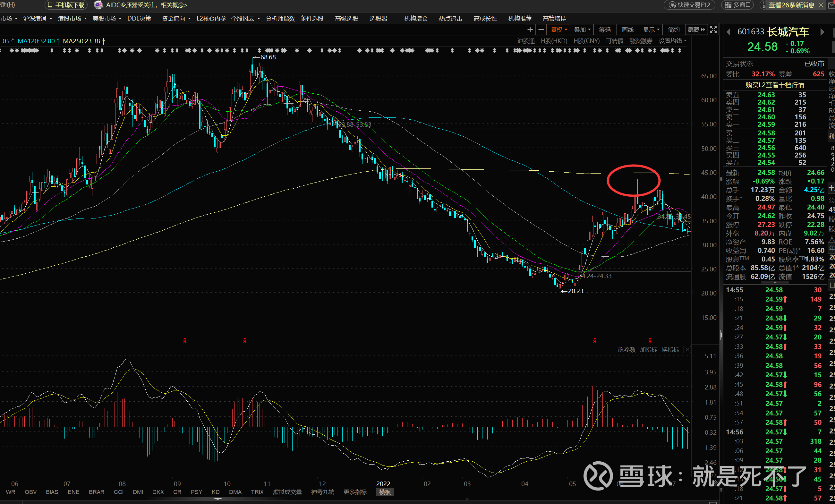Click the 购买L2查看十档行情 link
The width and height of the screenshot is (835, 504).
pos(774,85)
